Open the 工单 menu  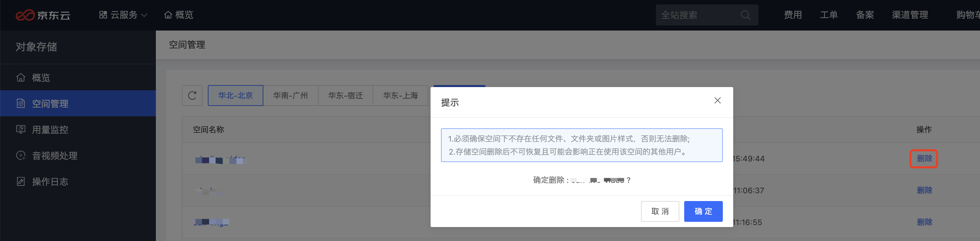pos(829,15)
